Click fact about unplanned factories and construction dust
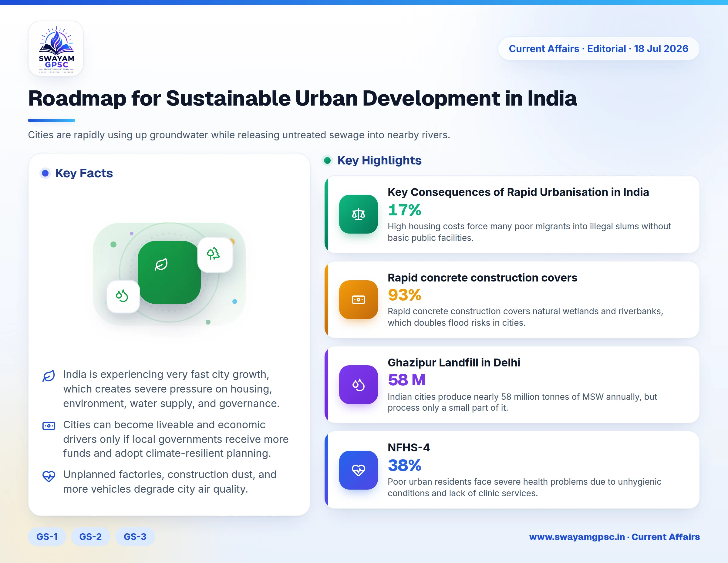 (170, 482)
